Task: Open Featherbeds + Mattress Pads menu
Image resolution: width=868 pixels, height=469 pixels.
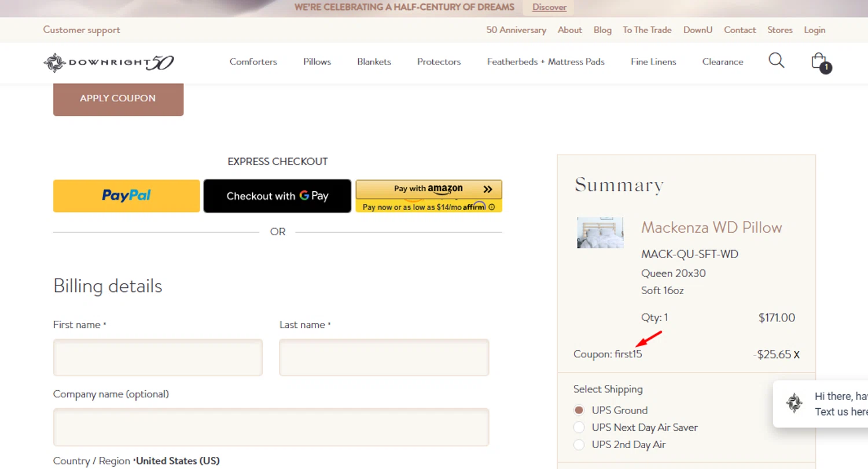Action: click(x=546, y=61)
